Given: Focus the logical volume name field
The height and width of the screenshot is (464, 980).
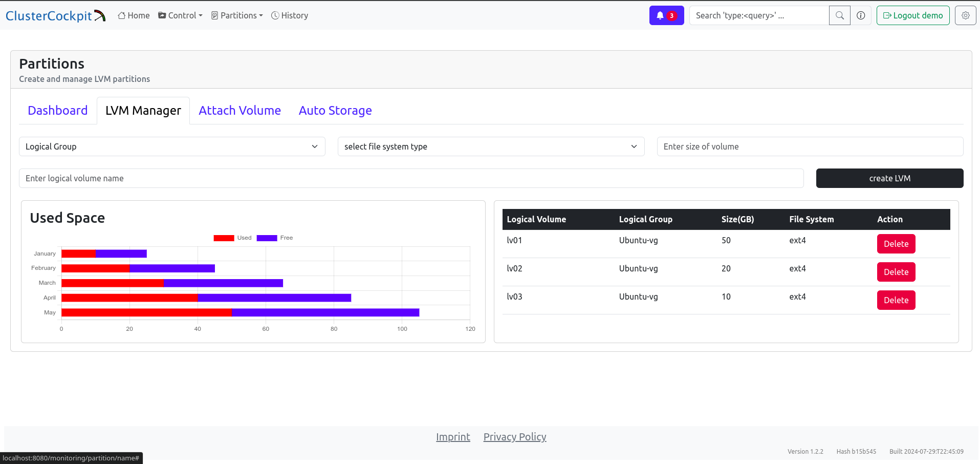Looking at the screenshot, I should point(411,178).
